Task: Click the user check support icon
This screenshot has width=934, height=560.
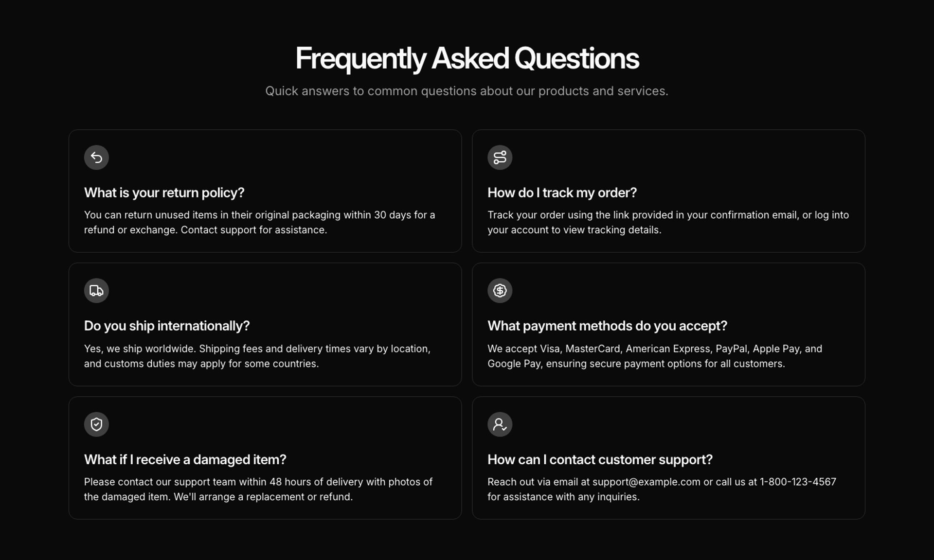Action: click(x=500, y=424)
